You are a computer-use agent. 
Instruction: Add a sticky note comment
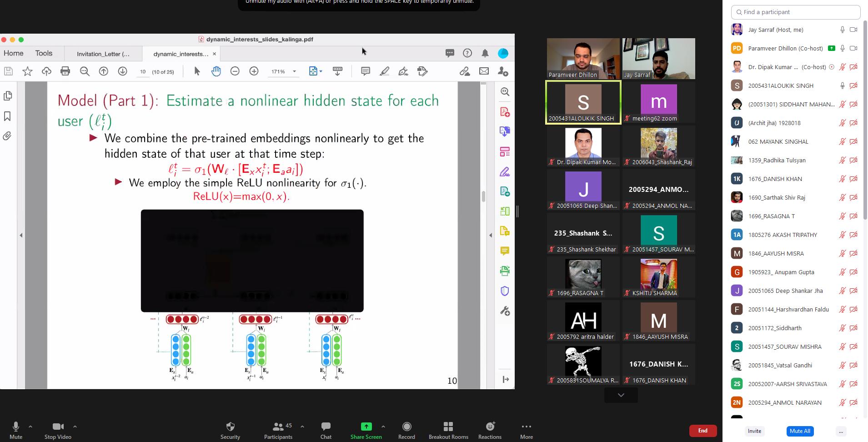(365, 71)
